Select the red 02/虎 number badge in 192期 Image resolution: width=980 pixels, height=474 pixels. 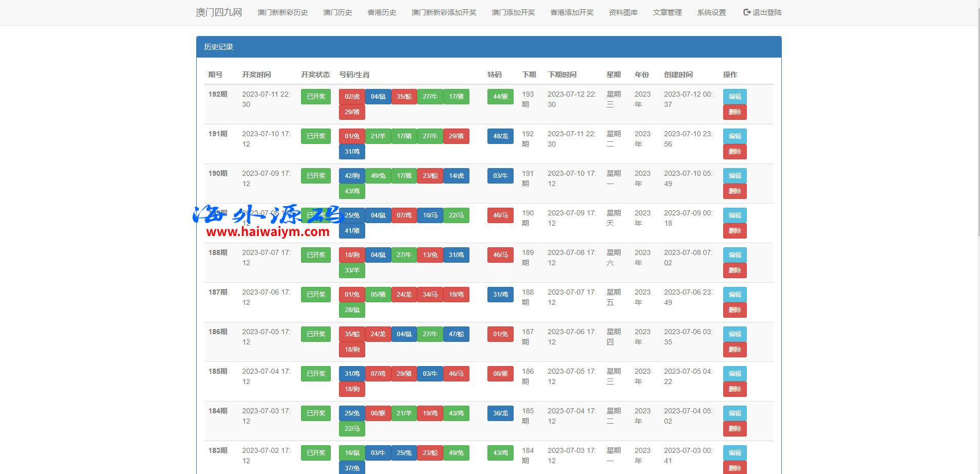352,97
